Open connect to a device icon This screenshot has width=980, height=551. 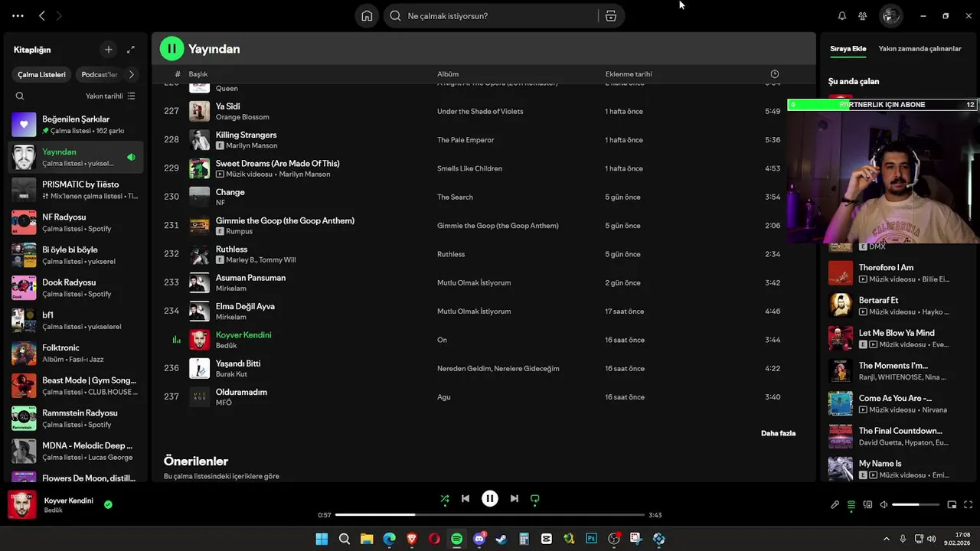click(867, 505)
